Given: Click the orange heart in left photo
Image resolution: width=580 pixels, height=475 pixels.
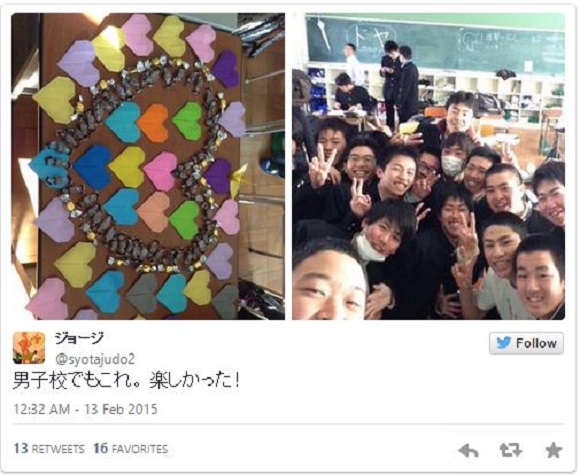Looking at the screenshot, I should click(x=154, y=123).
